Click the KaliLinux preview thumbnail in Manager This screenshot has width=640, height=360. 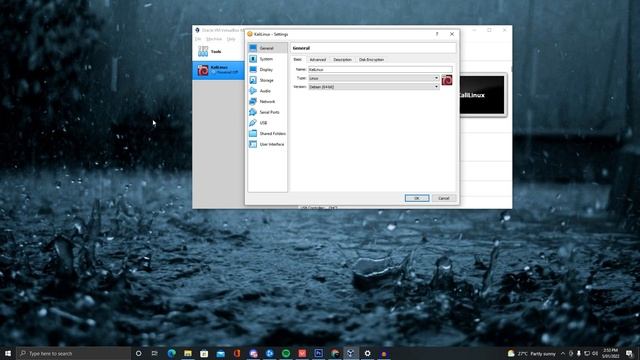tap(482, 95)
